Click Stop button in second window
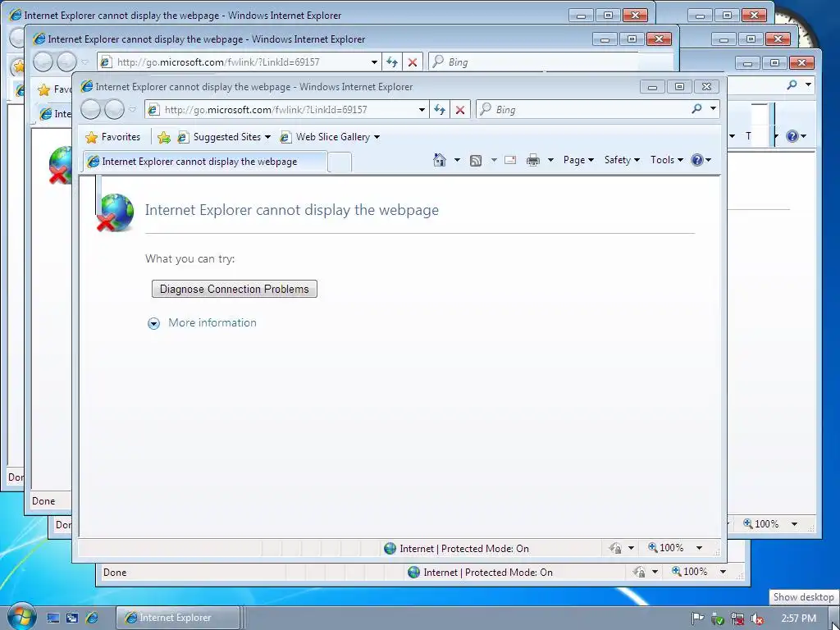This screenshot has width=840, height=630. (413, 62)
